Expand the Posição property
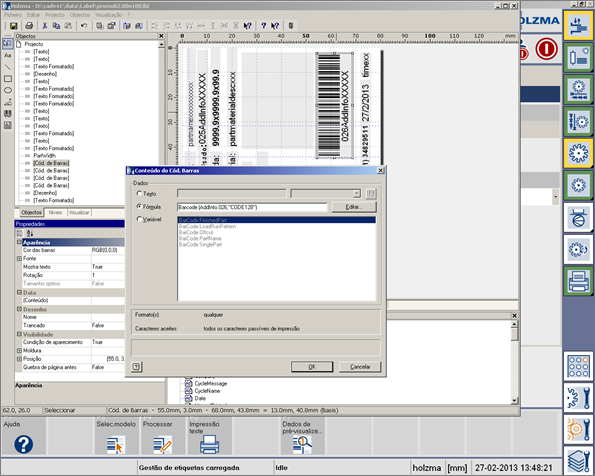The width and height of the screenshot is (595, 476). pos(19,359)
